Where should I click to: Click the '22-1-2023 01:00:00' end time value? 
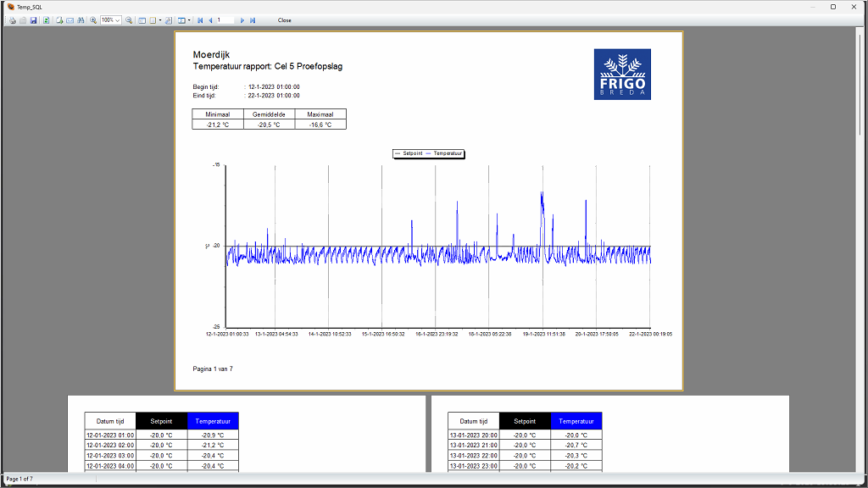point(274,96)
